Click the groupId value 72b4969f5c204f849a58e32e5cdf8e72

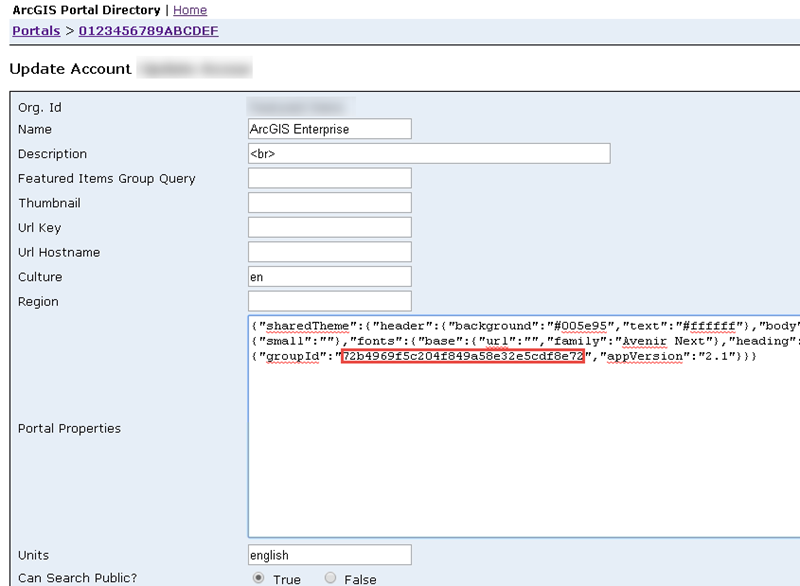point(463,356)
